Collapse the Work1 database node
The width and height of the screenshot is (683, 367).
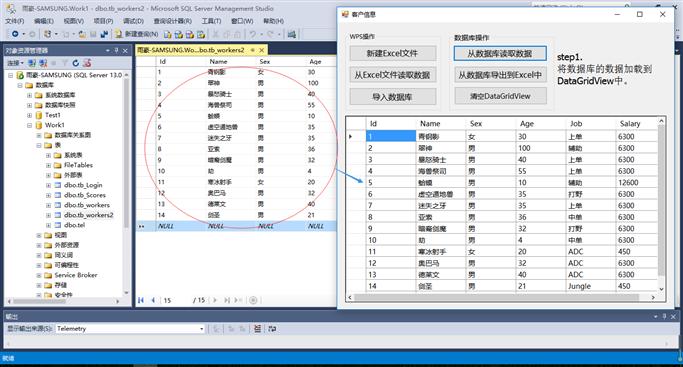pos(30,125)
